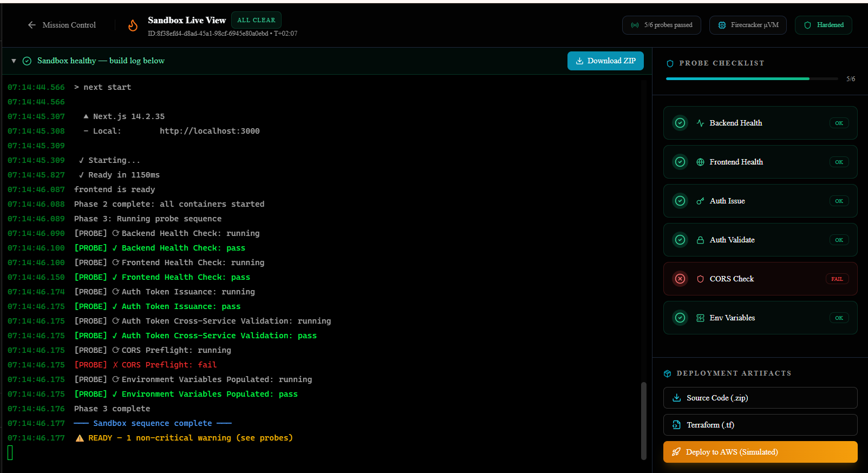
Task: Click the probe checklist progress bar
Action: pyautogui.click(x=752, y=78)
